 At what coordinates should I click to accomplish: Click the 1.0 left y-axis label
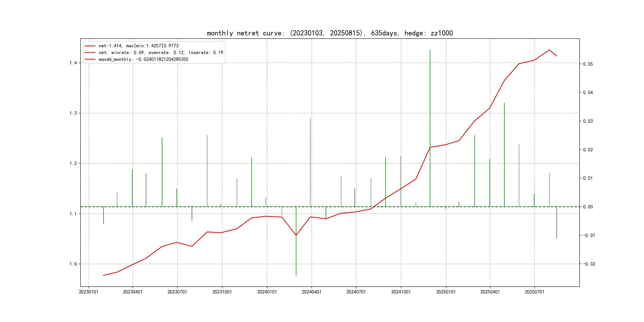[x=73, y=264]
